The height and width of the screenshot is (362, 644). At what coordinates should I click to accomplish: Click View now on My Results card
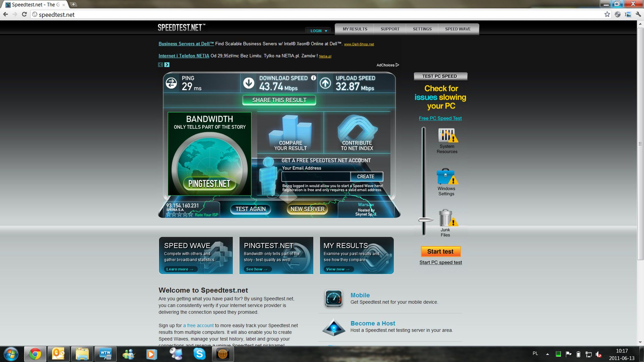tap(338, 269)
